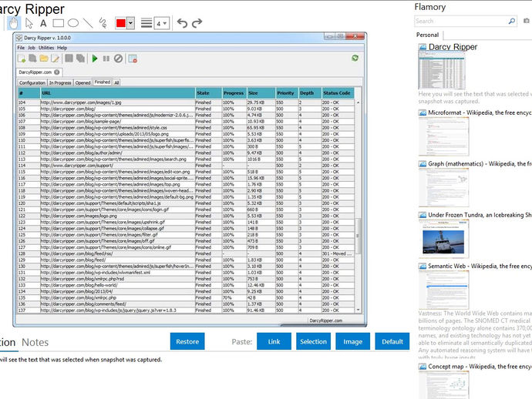
Task: Open the color swatch dropdown arrow
Action: tap(130, 23)
